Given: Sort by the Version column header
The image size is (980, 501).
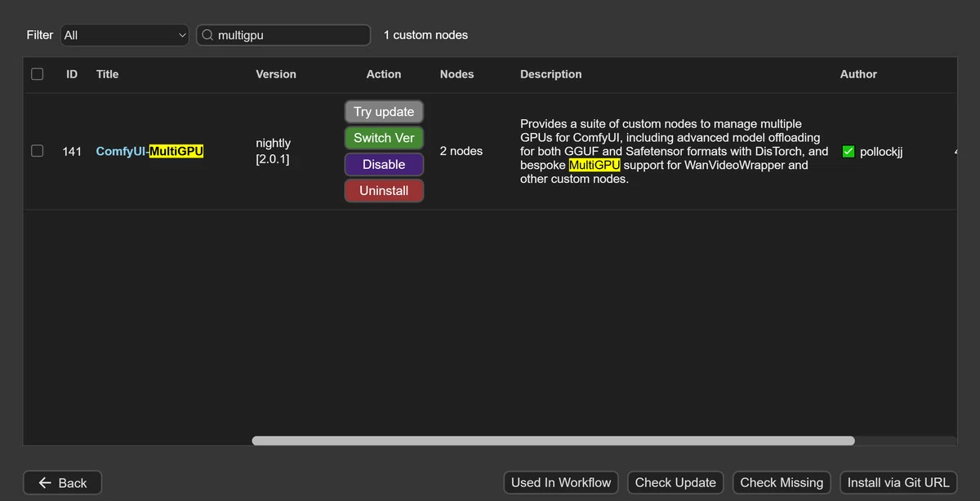Looking at the screenshot, I should tap(276, 74).
